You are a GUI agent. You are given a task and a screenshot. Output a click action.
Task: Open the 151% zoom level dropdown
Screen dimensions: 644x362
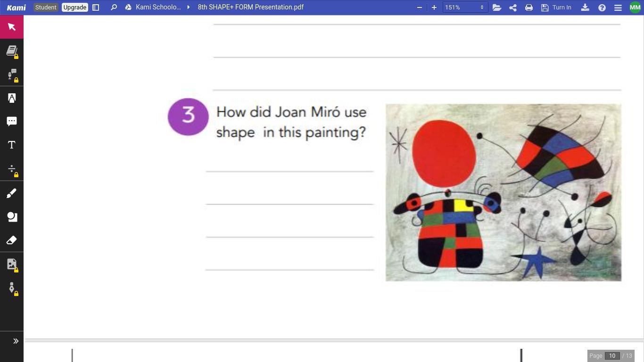click(464, 8)
